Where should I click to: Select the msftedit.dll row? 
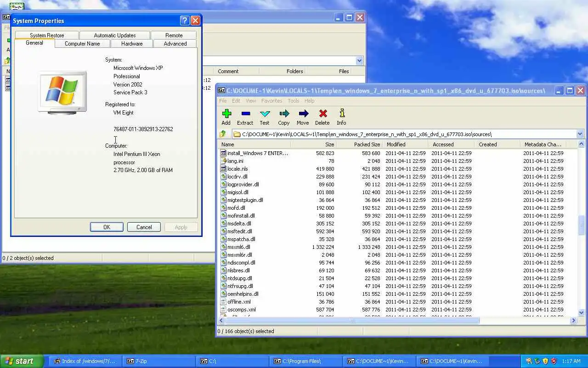(x=397, y=231)
